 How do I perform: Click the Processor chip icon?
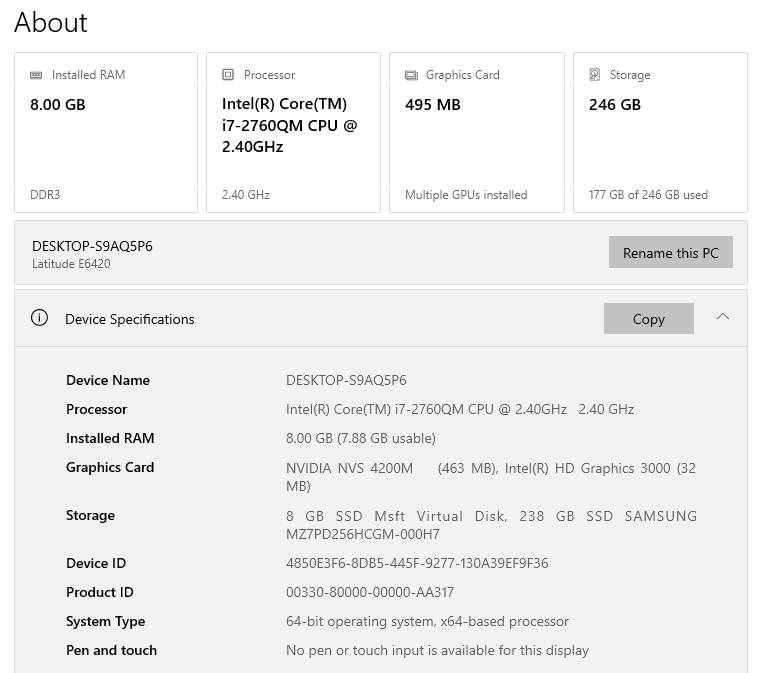pyautogui.click(x=228, y=75)
